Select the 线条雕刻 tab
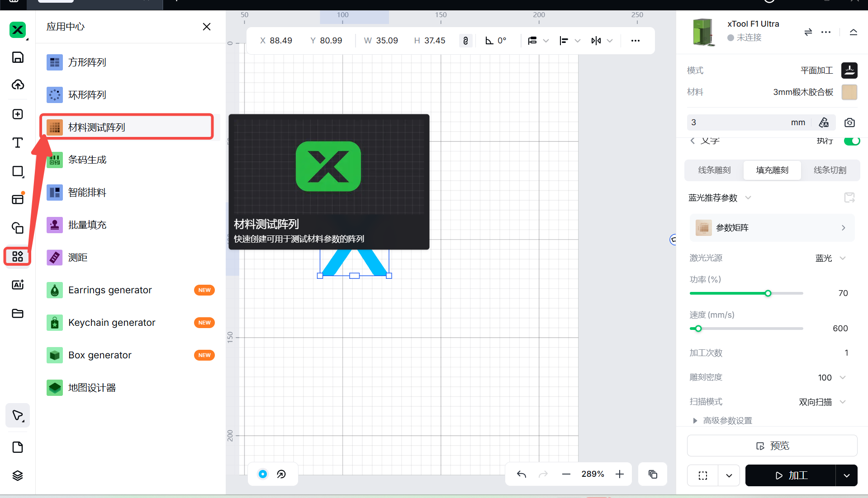 coord(714,170)
